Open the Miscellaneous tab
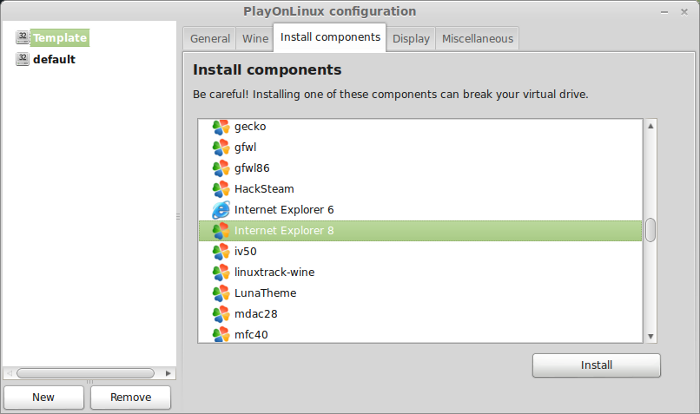 pos(477,39)
